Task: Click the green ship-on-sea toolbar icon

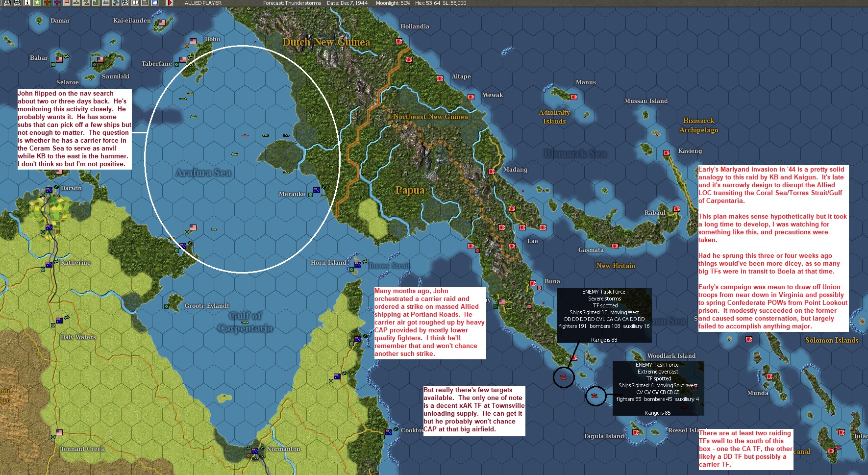Action: coord(106,2)
